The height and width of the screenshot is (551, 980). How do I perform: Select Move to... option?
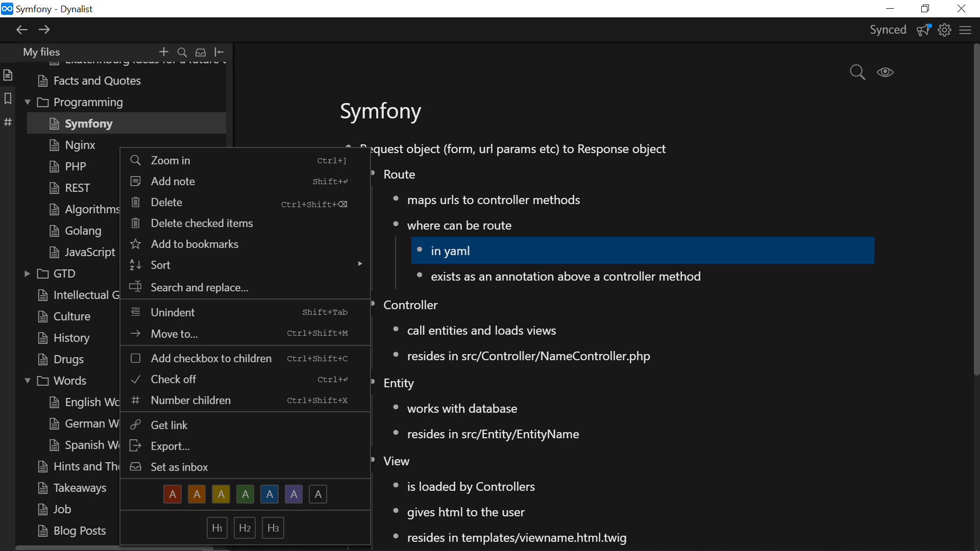tap(245, 334)
